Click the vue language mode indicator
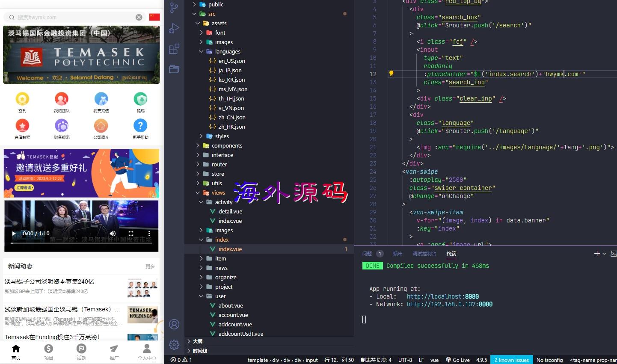 coord(434,360)
